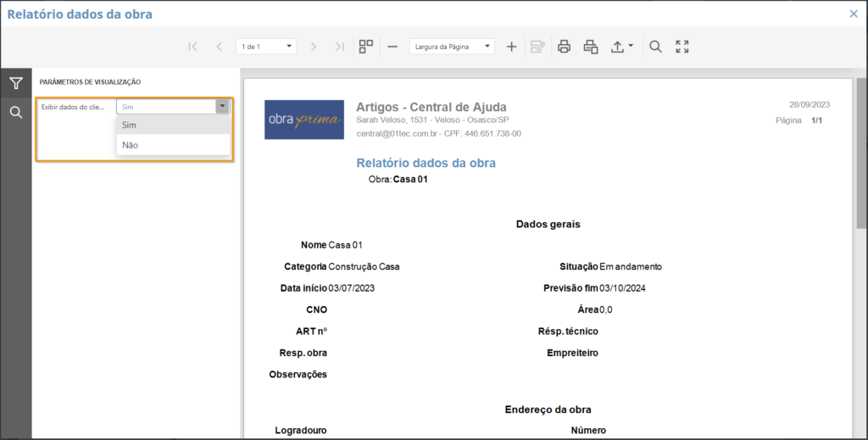Screen dimensions: 868x440
Task: Collapse the 'Exibir dados do clie...' combo arrow
Action: click(222, 106)
